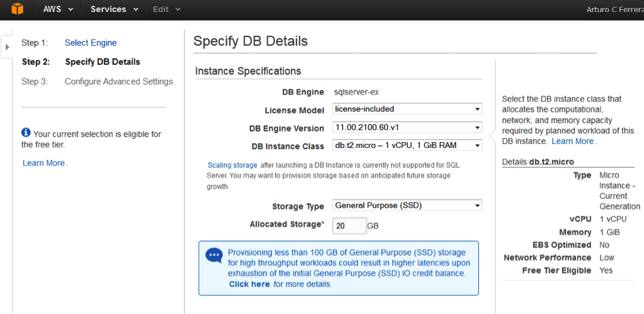Click the AWS orange cube logo
The image size is (644, 314).
(17, 9)
